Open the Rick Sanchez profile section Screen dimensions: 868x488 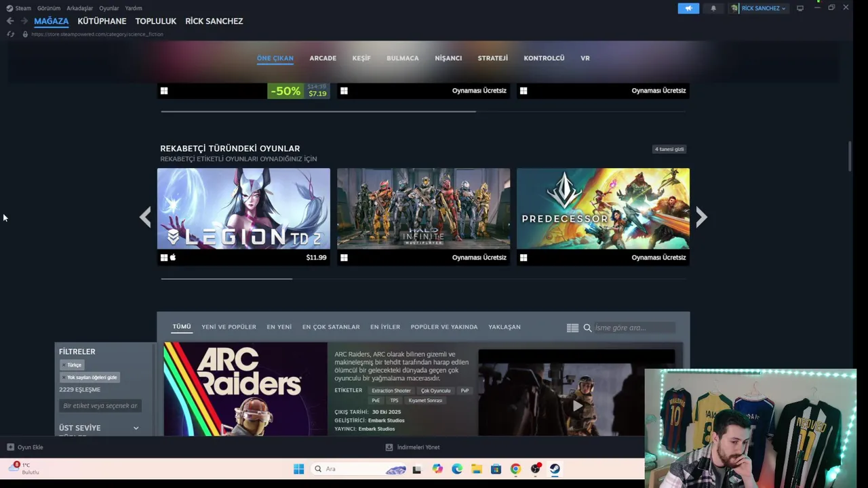(214, 21)
